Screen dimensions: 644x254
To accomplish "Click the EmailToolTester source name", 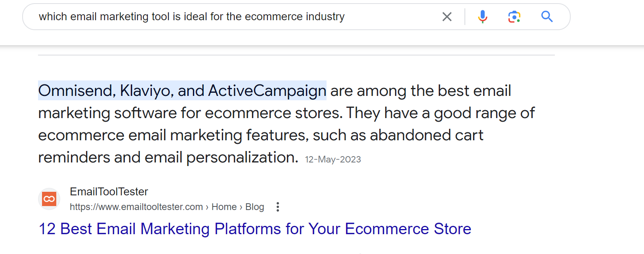I will [109, 191].
